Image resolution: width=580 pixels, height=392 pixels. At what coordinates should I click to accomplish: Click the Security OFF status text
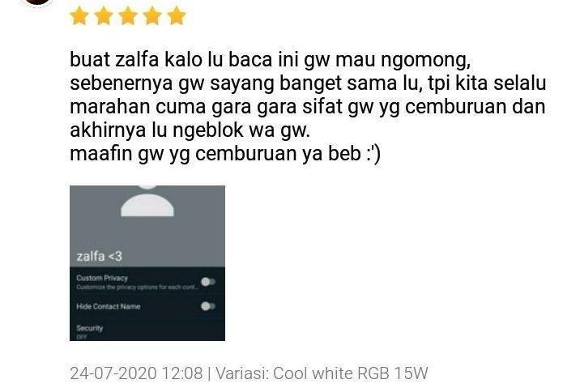(81, 337)
